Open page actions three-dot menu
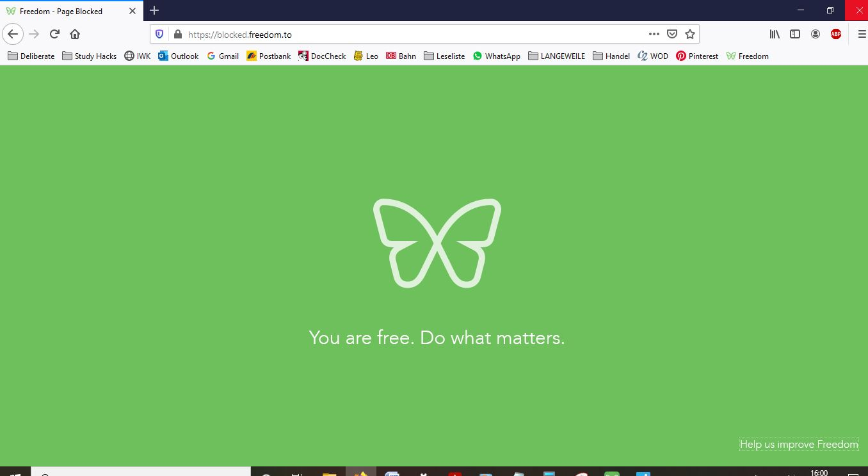868x476 pixels. (x=654, y=34)
